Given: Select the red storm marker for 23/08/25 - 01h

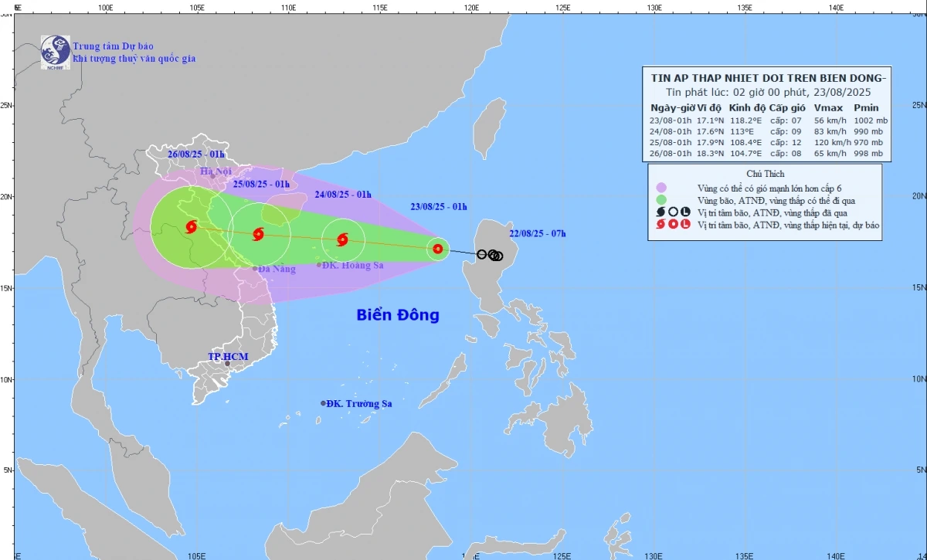Looking at the screenshot, I should [x=438, y=249].
